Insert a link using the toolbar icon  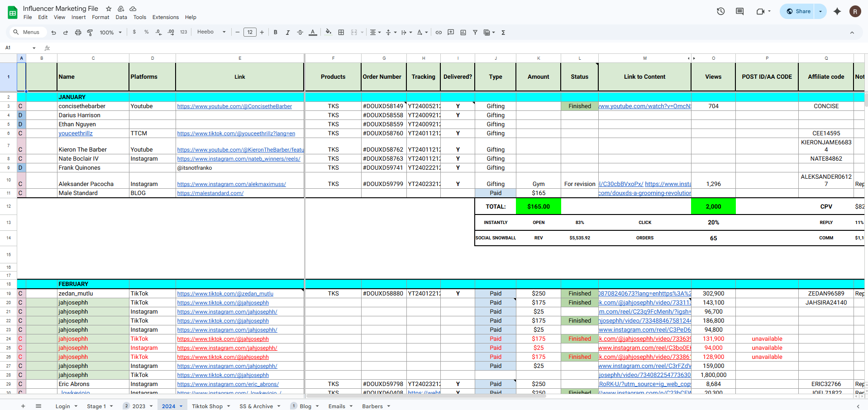point(439,33)
